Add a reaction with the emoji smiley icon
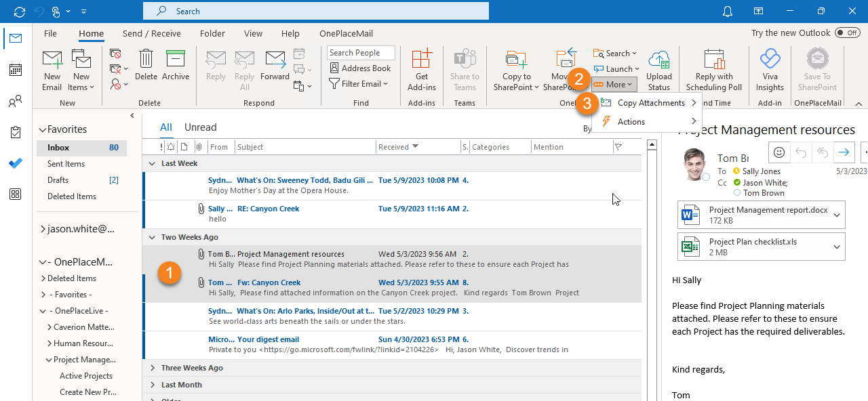The height and width of the screenshot is (401, 868). click(778, 152)
